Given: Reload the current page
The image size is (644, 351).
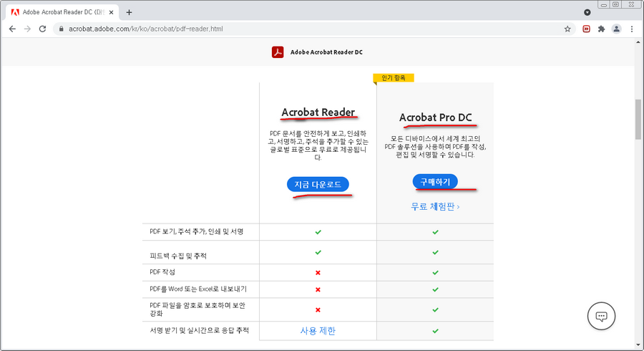Looking at the screenshot, I should [42, 29].
